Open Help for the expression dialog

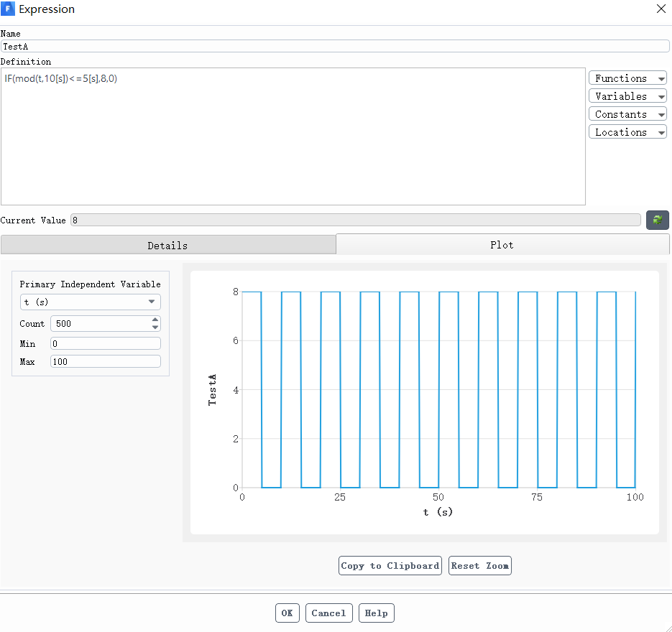(x=376, y=613)
